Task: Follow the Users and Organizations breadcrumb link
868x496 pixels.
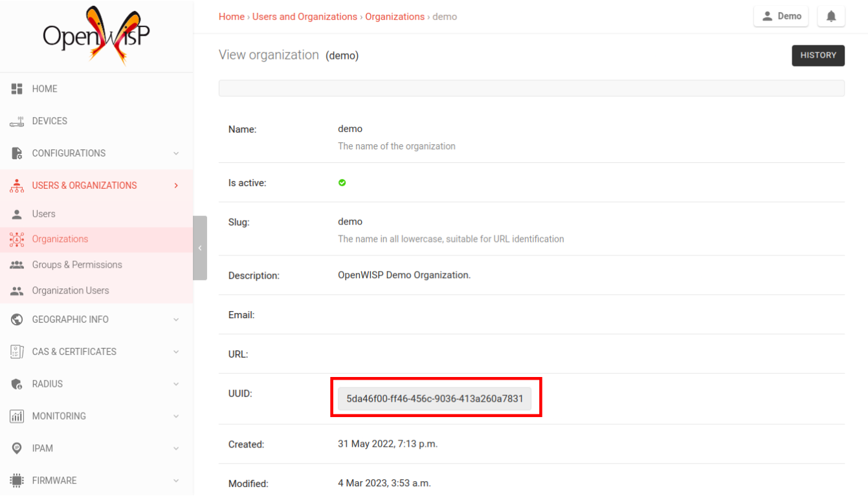Action: click(x=304, y=17)
